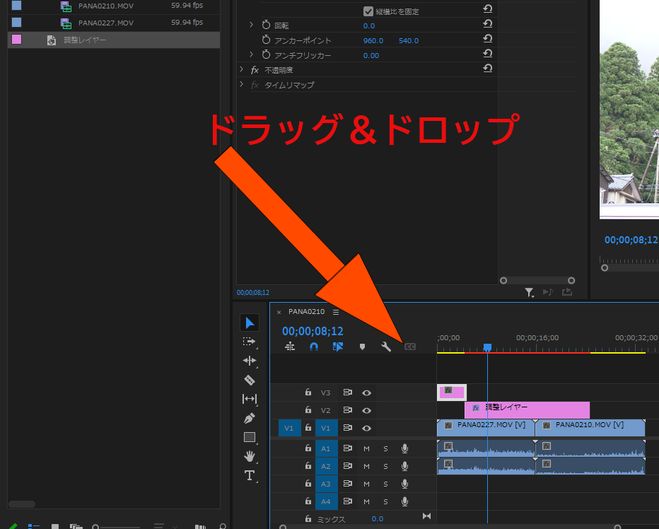659x529 pixels.
Task: Mute audio track A1
Action: (x=367, y=448)
